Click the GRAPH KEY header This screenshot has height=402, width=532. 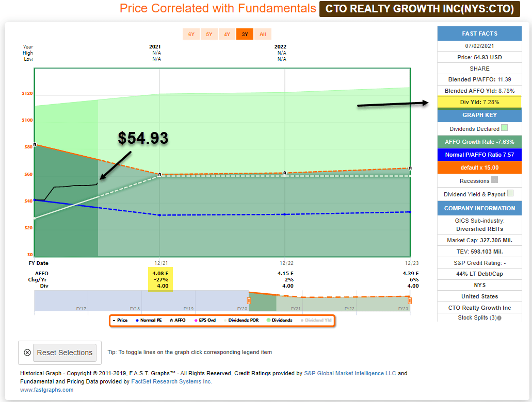click(479, 115)
